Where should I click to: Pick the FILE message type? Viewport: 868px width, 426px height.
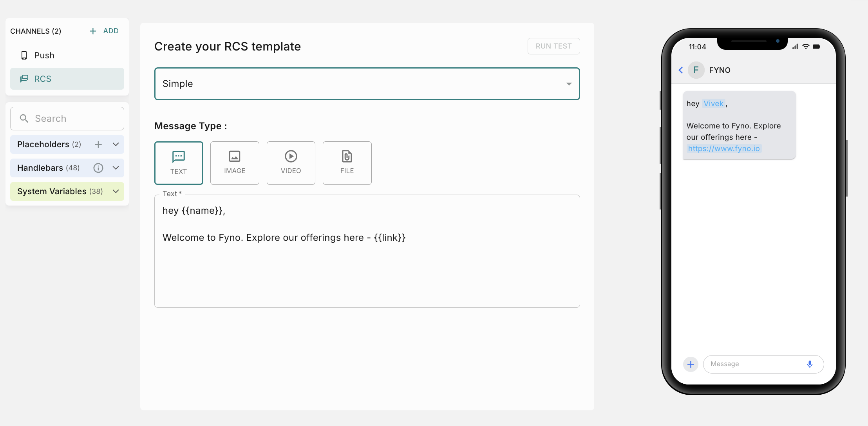[x=347, y=163]
